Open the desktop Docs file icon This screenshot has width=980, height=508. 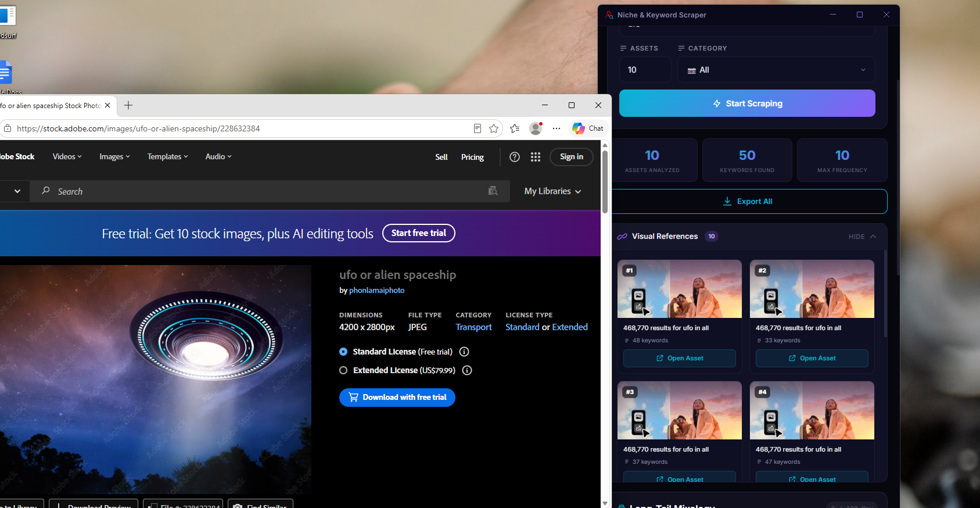(x=5, y=73)
